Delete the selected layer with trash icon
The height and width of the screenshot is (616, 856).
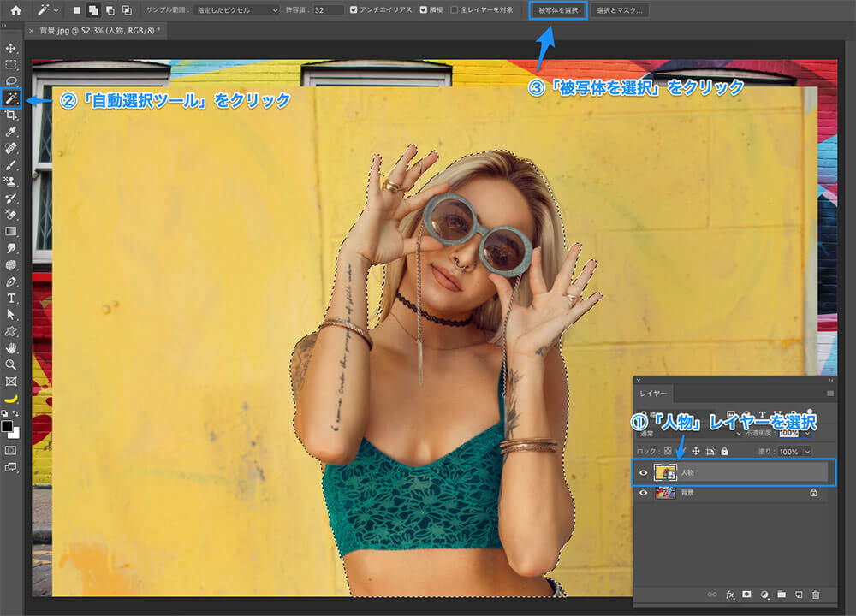pyautogui.click(x=816, y=595)
